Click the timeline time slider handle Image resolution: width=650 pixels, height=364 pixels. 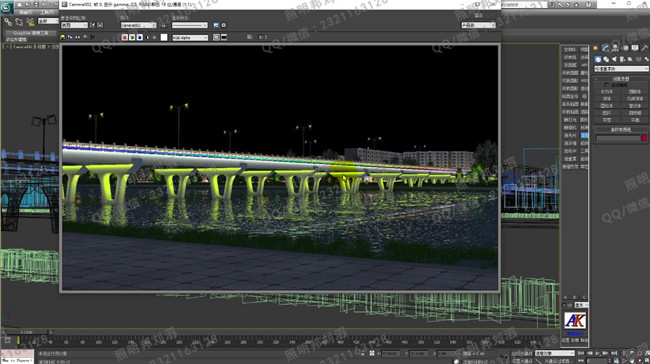(x=27, y=332)
